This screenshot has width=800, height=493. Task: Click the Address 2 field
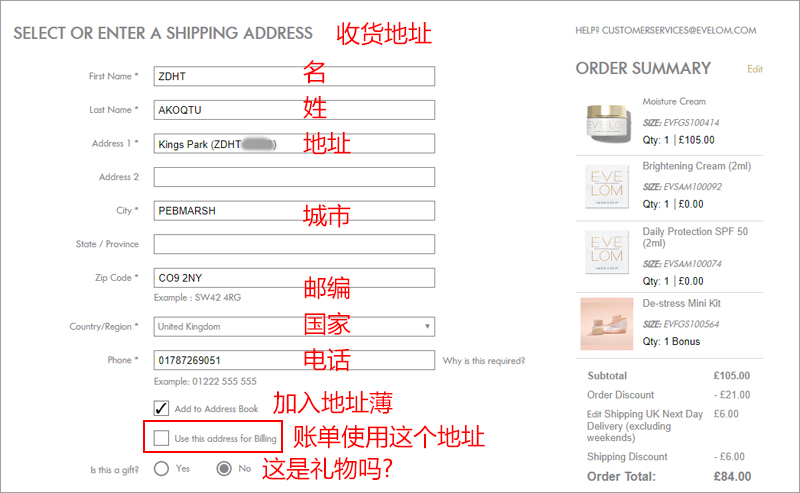(x=294, y=177)
